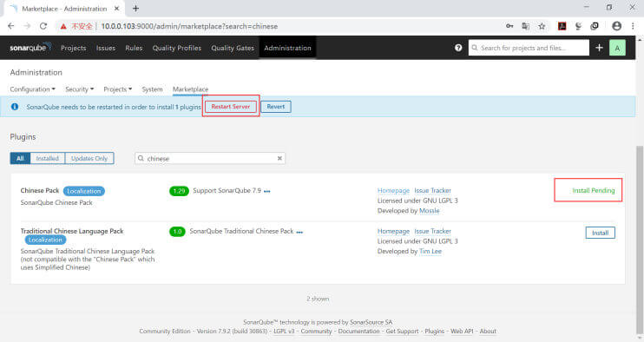Click the red PDF extension icon

click(562, 26)
